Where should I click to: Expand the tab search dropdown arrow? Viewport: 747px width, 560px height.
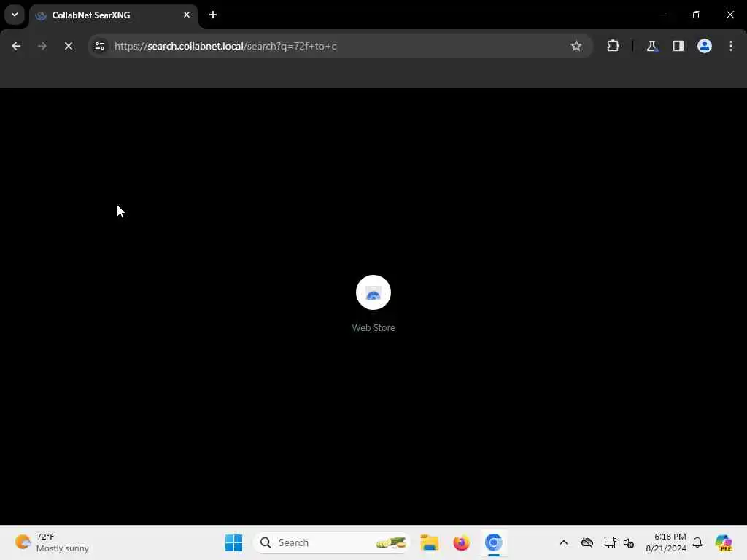click(x=15, y=15)
